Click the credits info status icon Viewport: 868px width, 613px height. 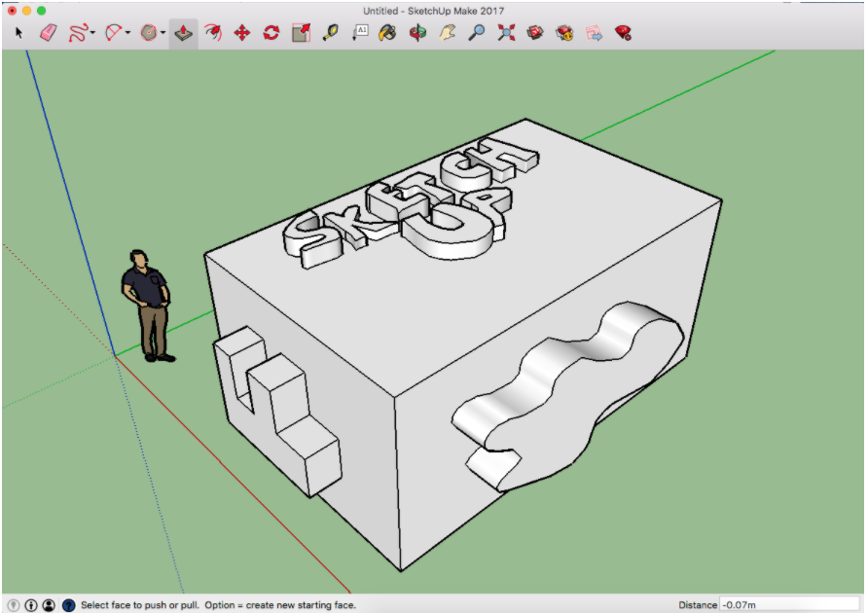(x=31, y=605)
